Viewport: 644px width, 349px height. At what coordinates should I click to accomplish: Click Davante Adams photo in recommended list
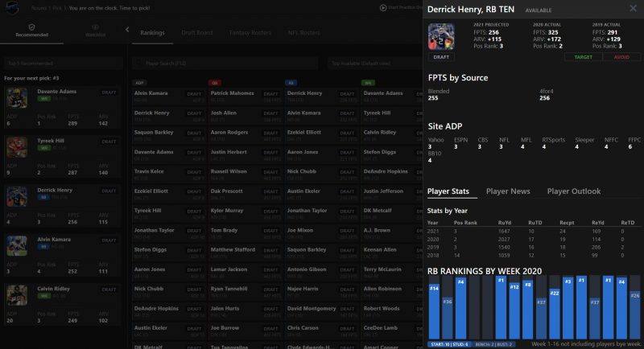coord(17,97)
